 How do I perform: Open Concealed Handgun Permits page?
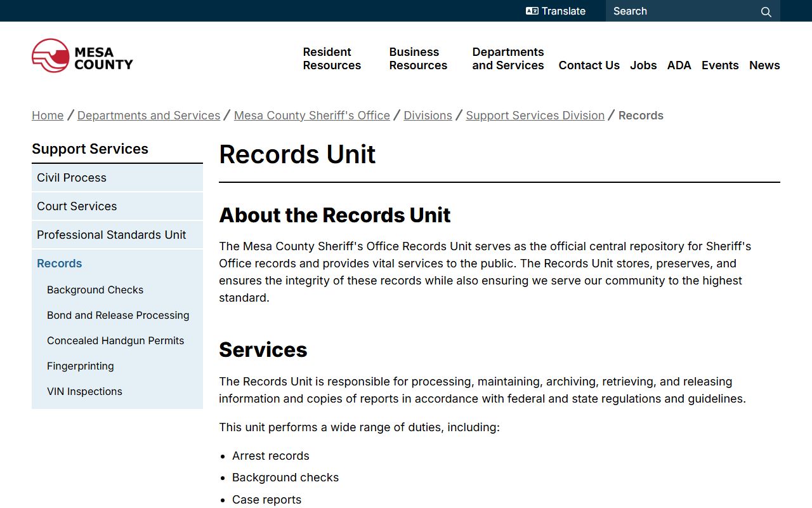click(115, 340)
